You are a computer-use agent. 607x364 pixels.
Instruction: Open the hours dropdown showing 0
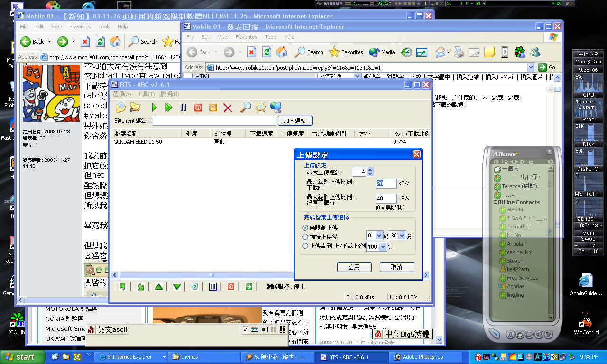(x=379, y=236)
